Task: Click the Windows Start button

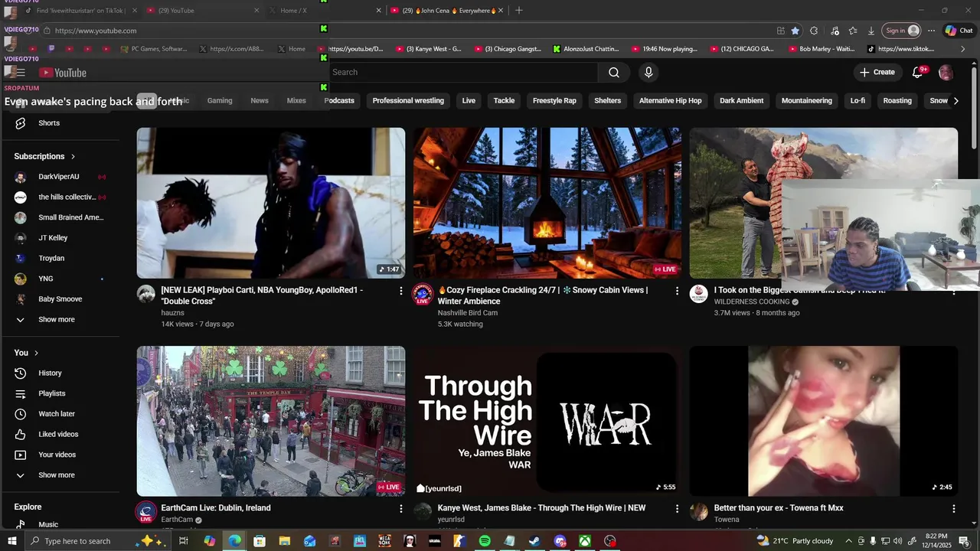Action: click(11, 541)
